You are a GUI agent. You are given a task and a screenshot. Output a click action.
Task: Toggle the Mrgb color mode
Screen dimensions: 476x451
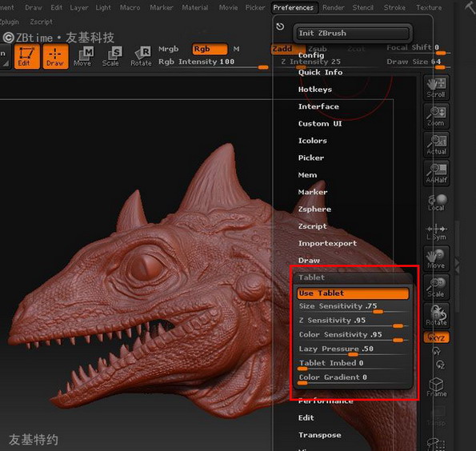point(169,49)
